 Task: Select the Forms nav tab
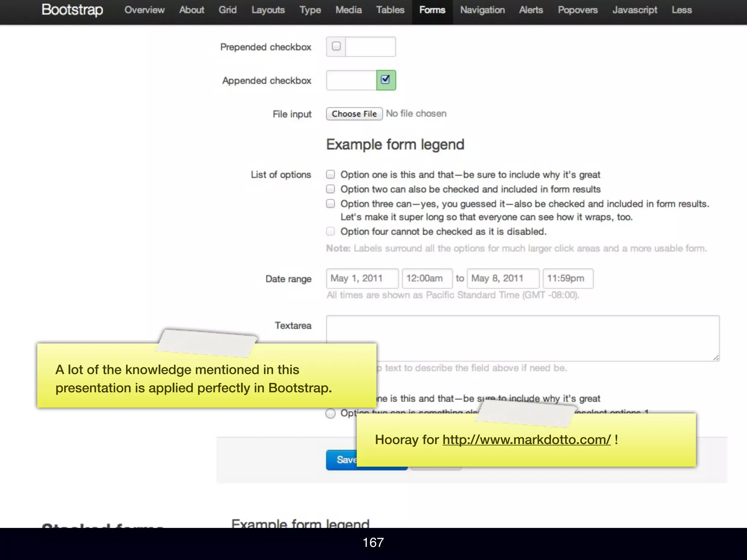[432, 10]
